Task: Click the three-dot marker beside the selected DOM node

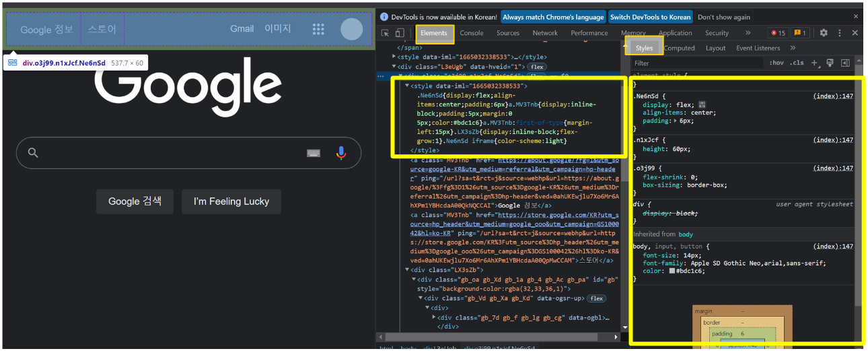Action: [x=382, y=76]
